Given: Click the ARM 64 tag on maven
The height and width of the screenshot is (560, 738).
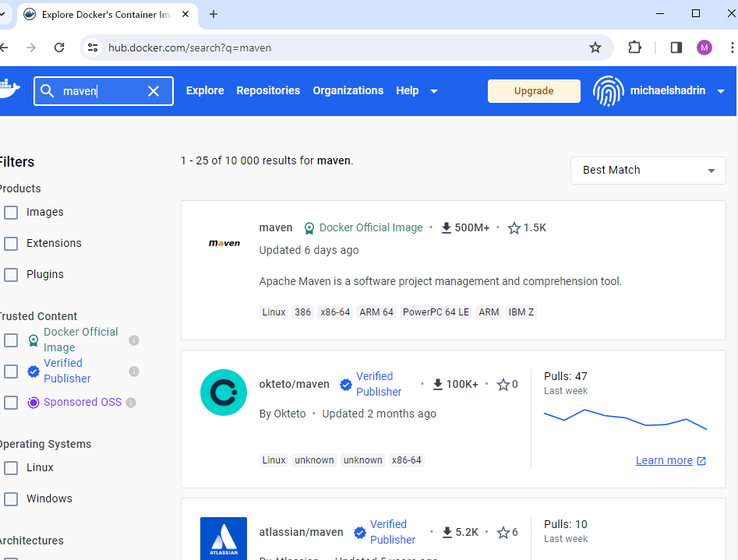Looking at the screenshot, I should (x=376, y=312).
